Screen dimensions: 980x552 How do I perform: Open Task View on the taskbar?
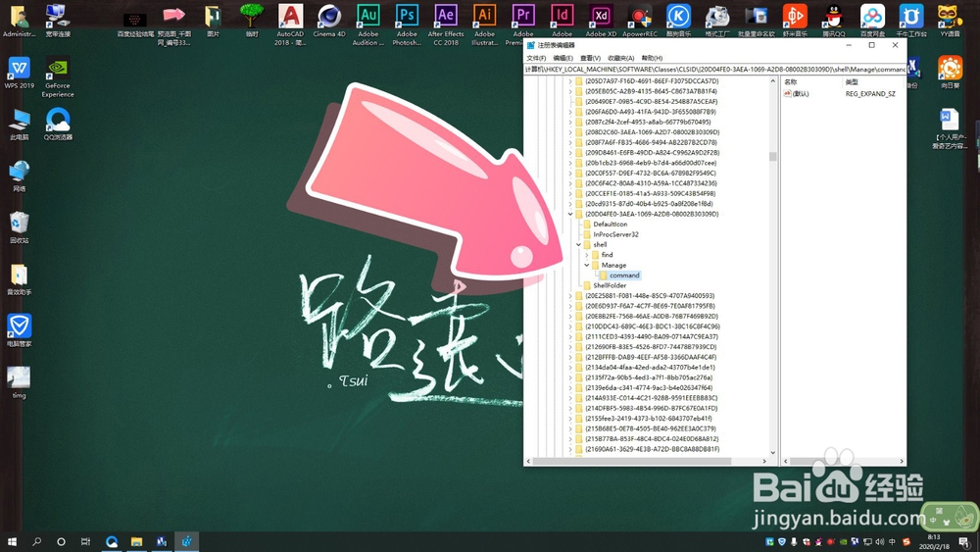click(x=85, y=541)
